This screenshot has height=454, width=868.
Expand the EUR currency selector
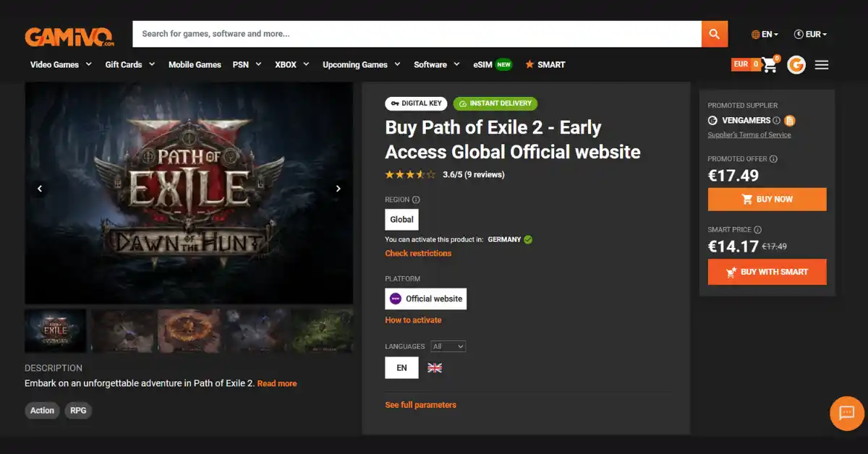click(810, 34)
